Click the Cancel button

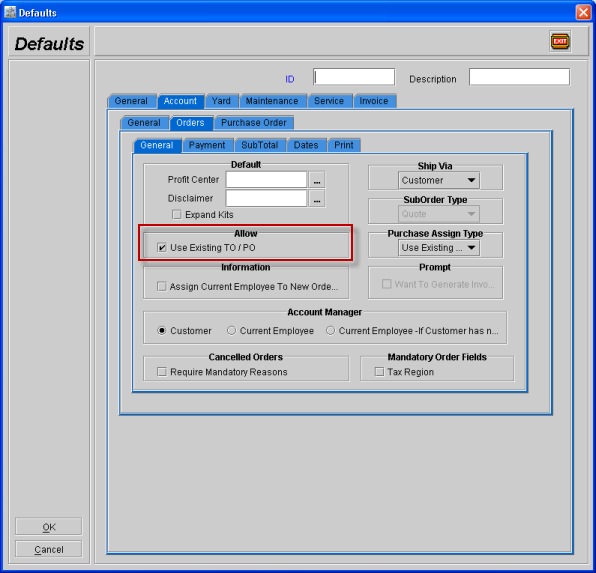click(49, 549)
